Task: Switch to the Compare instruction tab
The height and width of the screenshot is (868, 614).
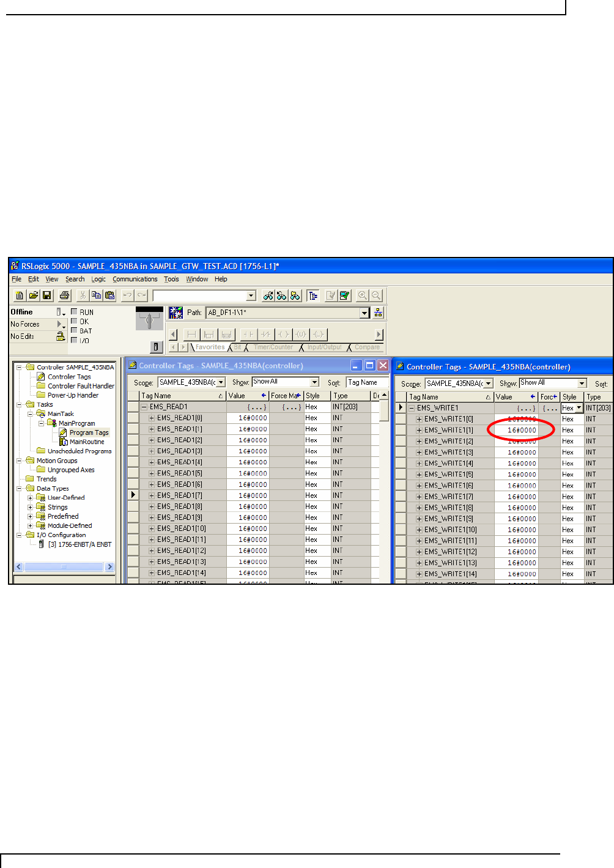Action: [367, 347]
